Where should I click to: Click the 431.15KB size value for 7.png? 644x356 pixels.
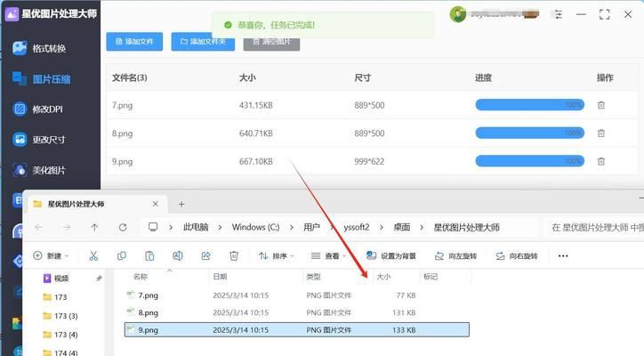coord(256,105)
